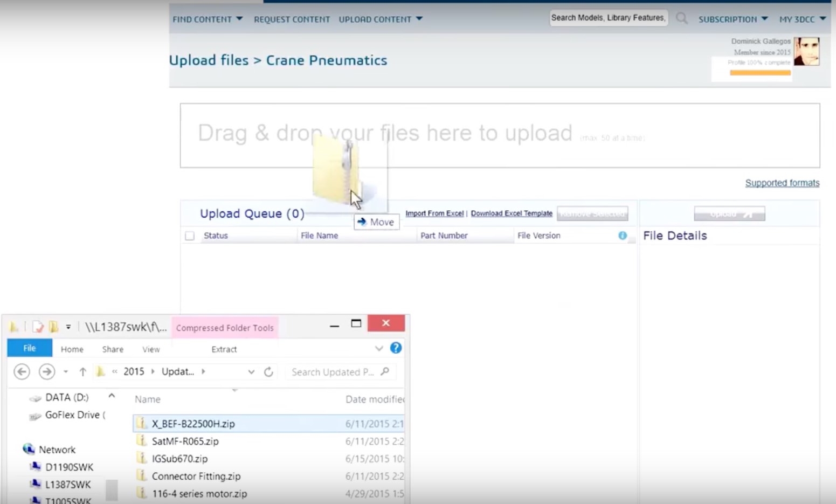Click the zip icon for IGSub670.zip
Viewport: 836px width, 504px height.
tap(141, 458)
